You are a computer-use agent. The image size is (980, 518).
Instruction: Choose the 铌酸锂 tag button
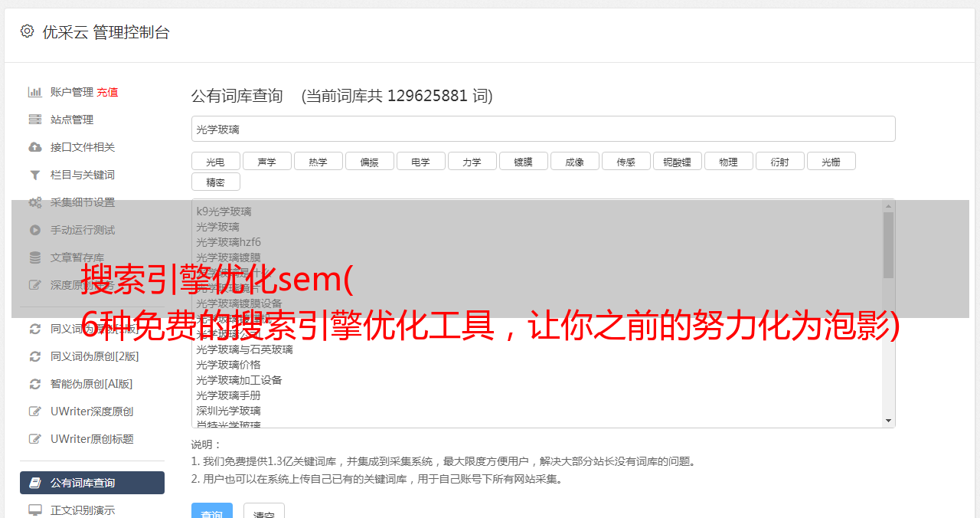coord(678,161)
